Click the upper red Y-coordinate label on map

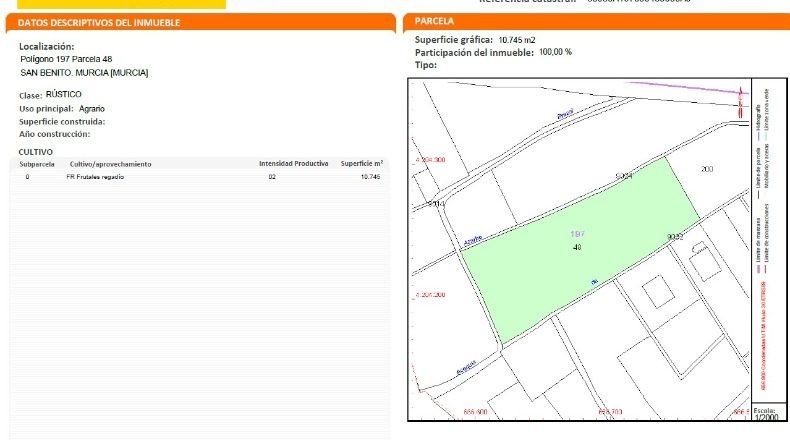click(x=430, y=160)
